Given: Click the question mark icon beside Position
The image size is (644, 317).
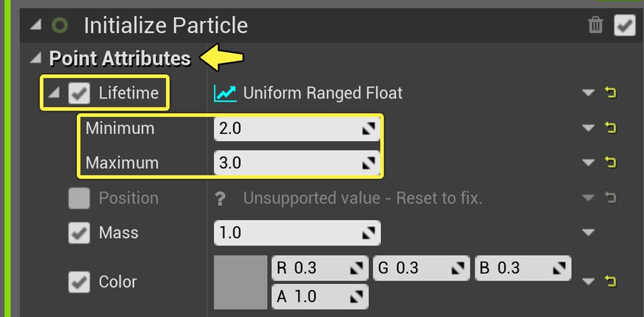Looking at the screenshot, I should point(219,198).
